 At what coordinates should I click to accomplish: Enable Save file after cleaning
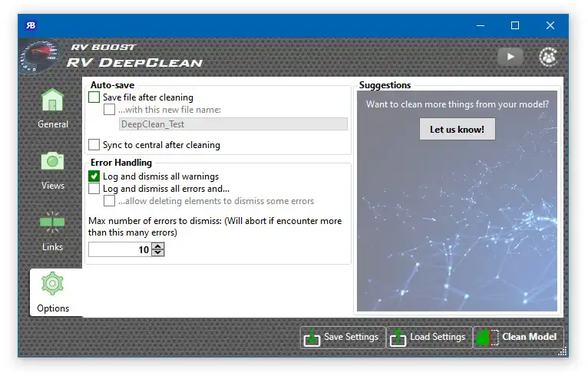pos(94,97)
